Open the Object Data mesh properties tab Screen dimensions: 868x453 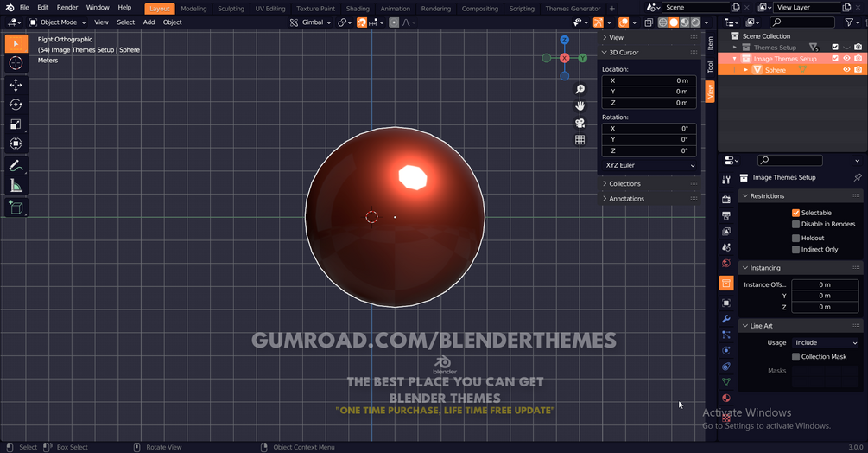(x=726, y=382)
